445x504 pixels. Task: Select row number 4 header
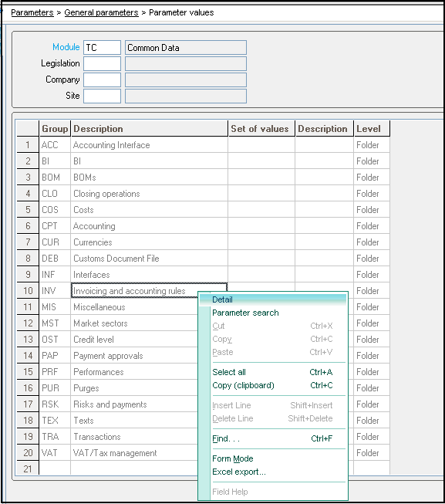click(28, 194)
